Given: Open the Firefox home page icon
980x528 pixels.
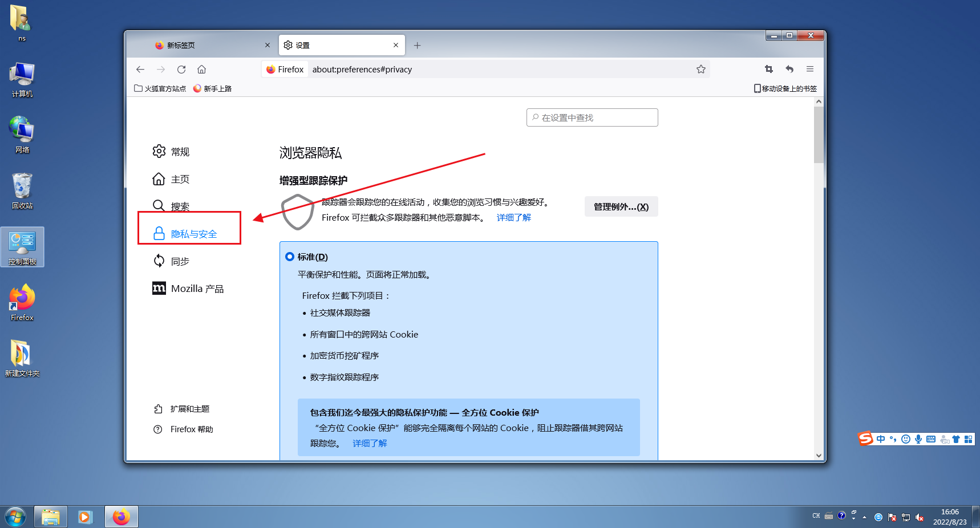Looking at the screenshot, I should point(202,70).
